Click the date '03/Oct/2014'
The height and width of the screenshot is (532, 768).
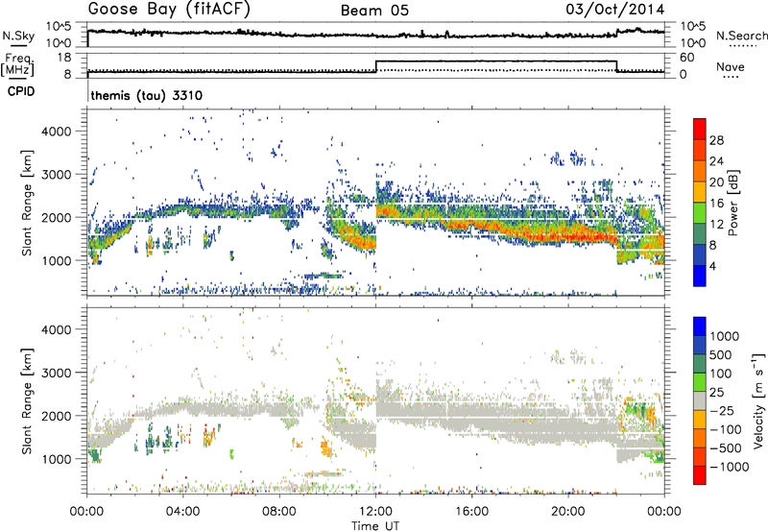point(615,10)
